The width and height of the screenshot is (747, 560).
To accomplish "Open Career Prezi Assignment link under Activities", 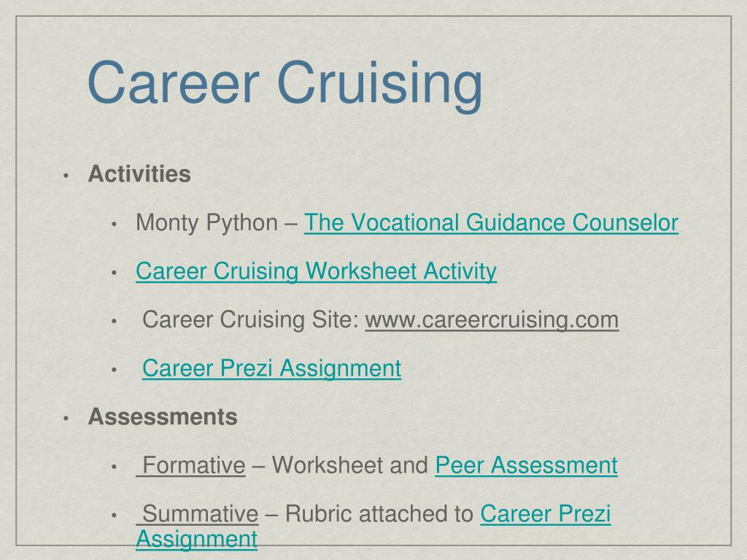I will pos(271,368).
